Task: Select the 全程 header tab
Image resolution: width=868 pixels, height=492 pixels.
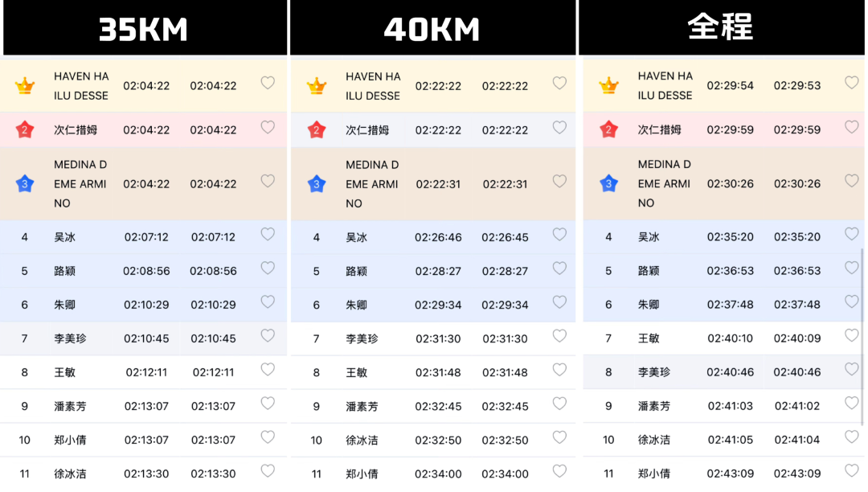Action: pos(721,27)
